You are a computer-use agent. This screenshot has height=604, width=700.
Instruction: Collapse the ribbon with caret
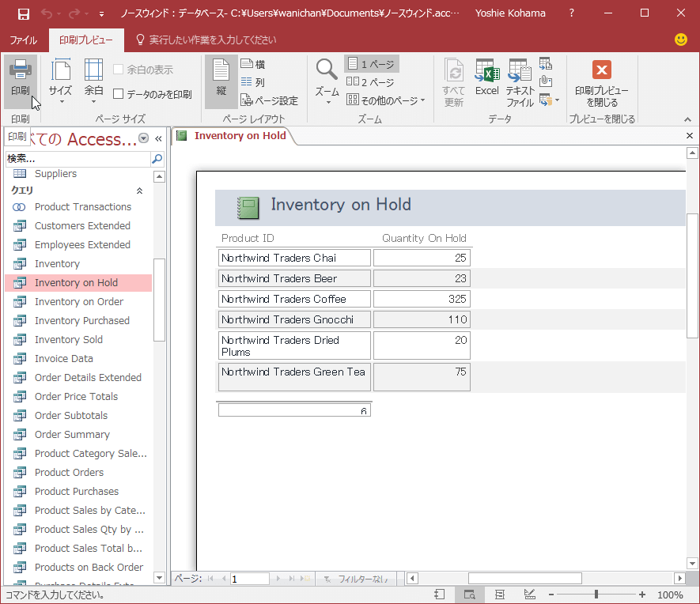tap(687, 119)
